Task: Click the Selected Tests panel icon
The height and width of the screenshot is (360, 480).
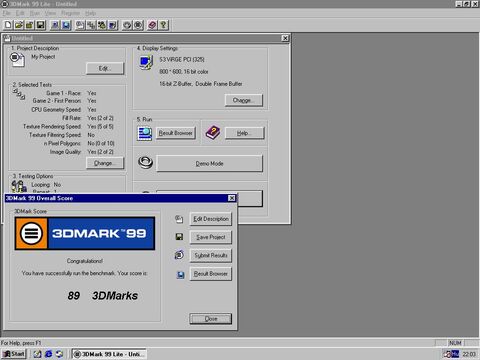Action: coord(19,94)
